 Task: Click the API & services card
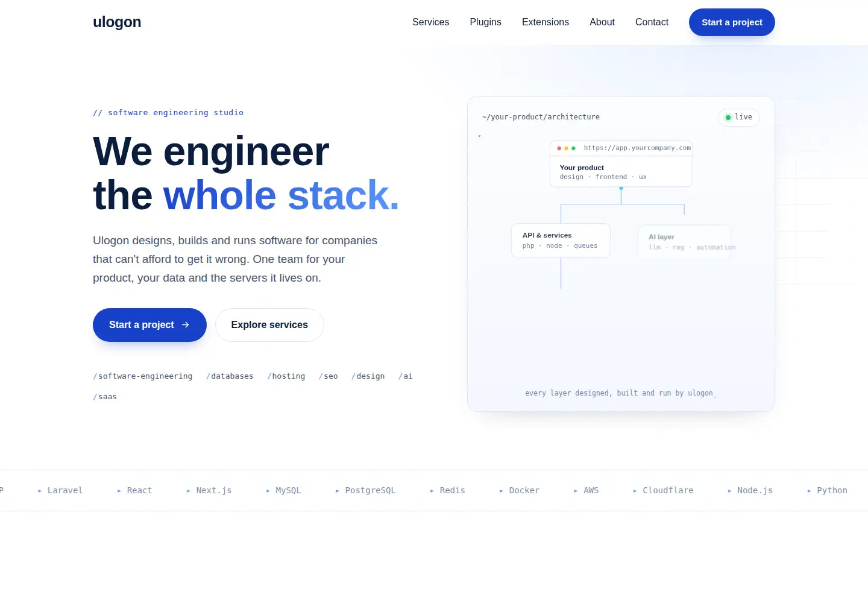click(x=561, y=241)
